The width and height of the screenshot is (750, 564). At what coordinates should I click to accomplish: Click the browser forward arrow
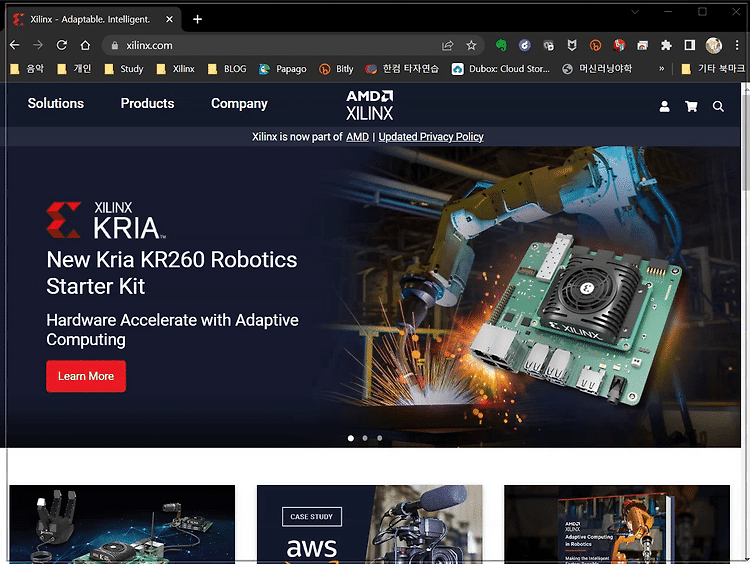point(38,45)
